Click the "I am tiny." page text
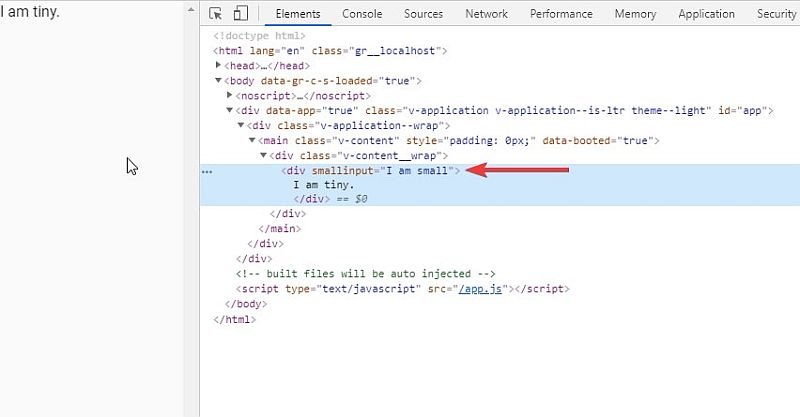Screen dimensions: 800x417 click(30, 11)
